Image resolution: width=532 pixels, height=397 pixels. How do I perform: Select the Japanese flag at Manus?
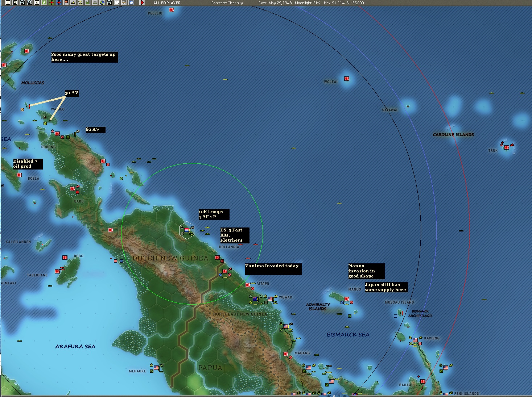(347, 299)
